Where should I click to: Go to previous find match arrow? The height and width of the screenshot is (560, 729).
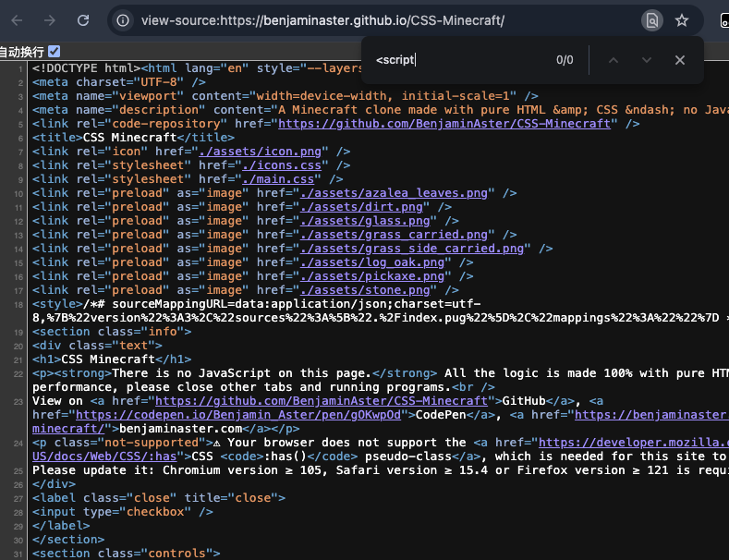[x=614, y=60]
